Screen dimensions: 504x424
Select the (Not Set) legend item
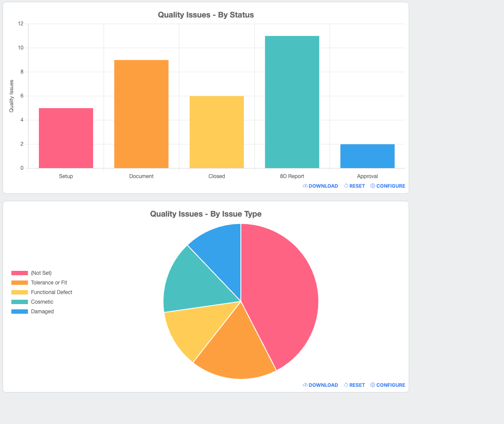38,273
